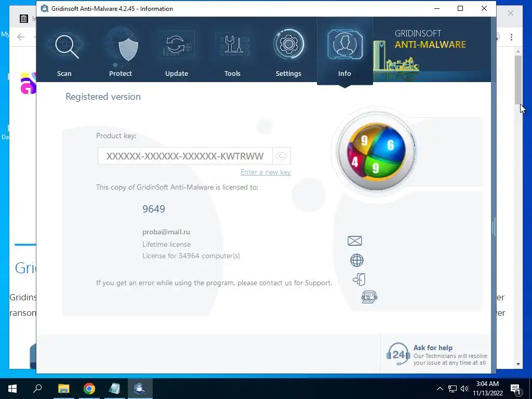Minimize the Gridinsoft Anti-Malware window

click(437, 8)
